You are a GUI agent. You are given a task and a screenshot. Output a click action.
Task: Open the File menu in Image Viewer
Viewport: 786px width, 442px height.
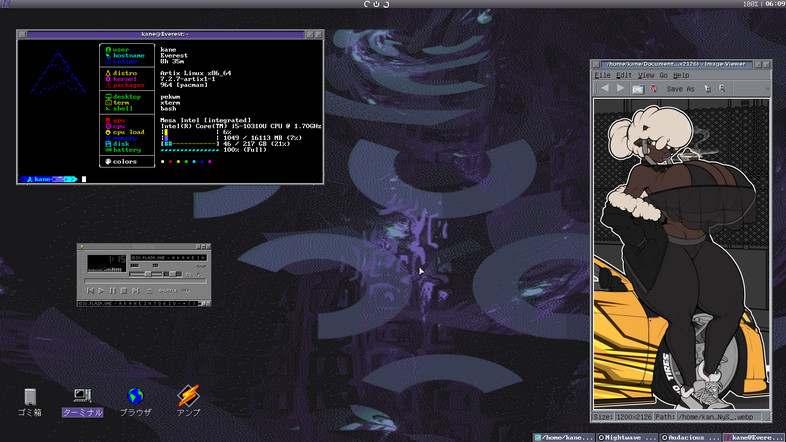point(603,75)
